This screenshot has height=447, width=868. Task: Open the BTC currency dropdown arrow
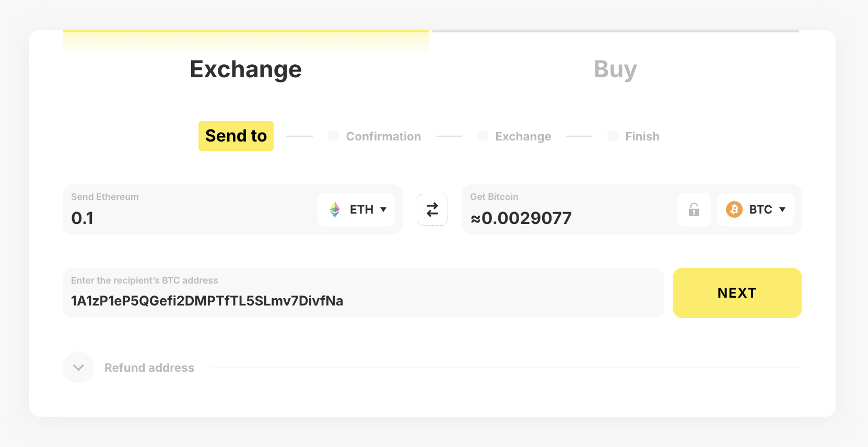[x=782, y=209]
